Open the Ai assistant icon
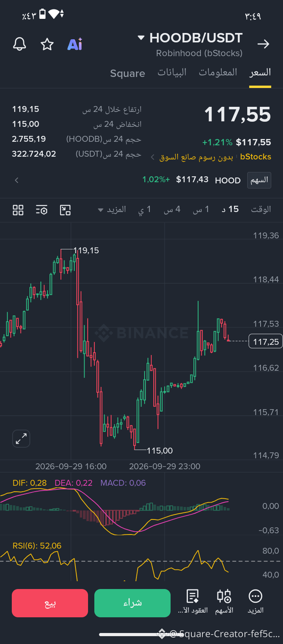Viewport: 283px width, 644px height. click(75, 44)
